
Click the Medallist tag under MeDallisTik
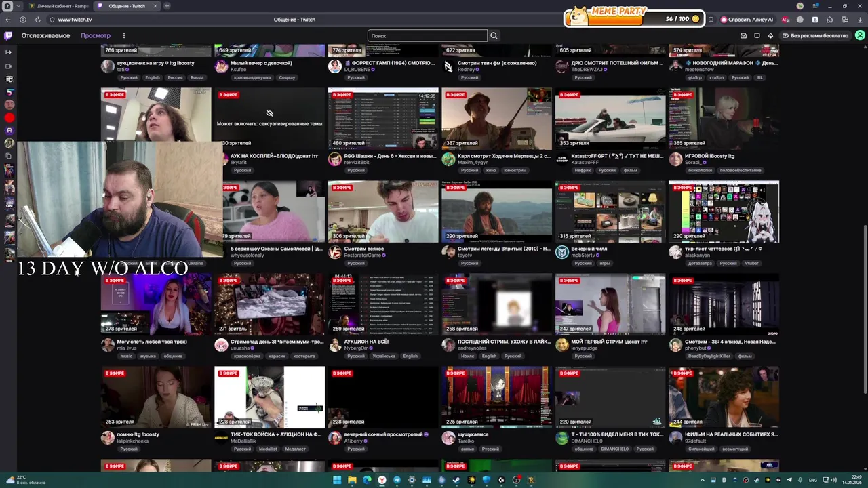[268, 449]
